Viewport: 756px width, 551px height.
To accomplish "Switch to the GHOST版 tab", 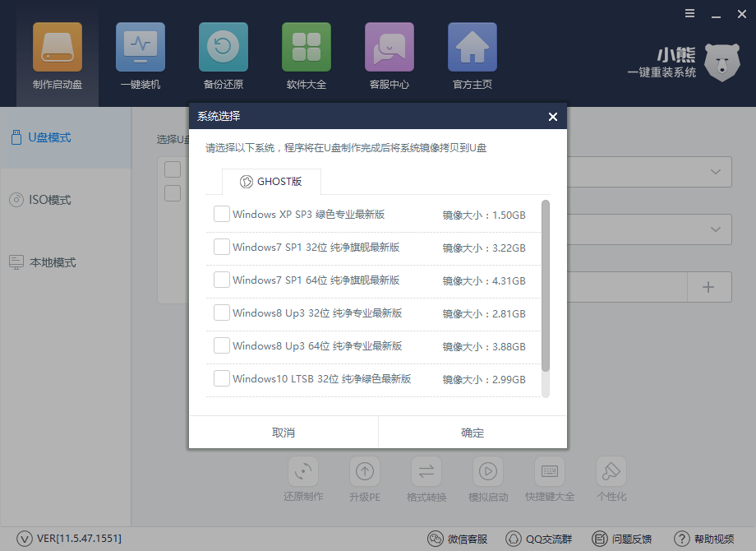I will point(271,182).
